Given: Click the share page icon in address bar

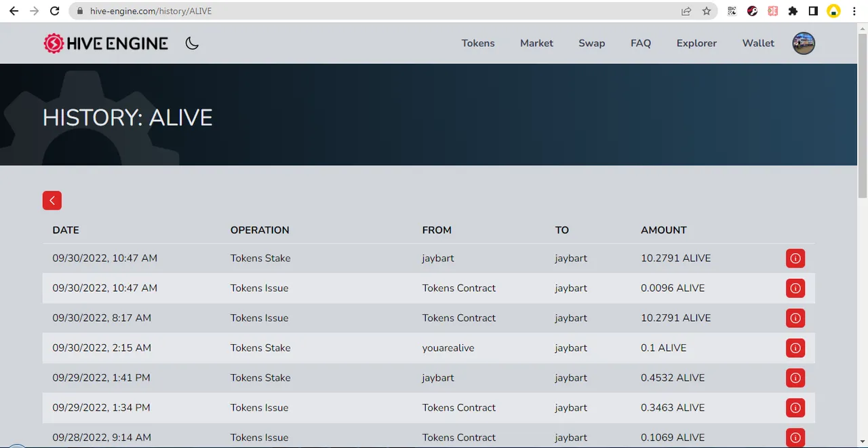Looking at the screenshot, I should point(686,11).
